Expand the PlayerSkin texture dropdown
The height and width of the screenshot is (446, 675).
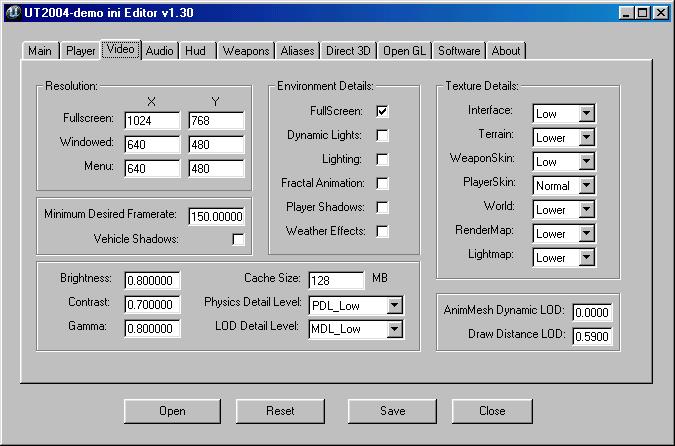[586, 185]
